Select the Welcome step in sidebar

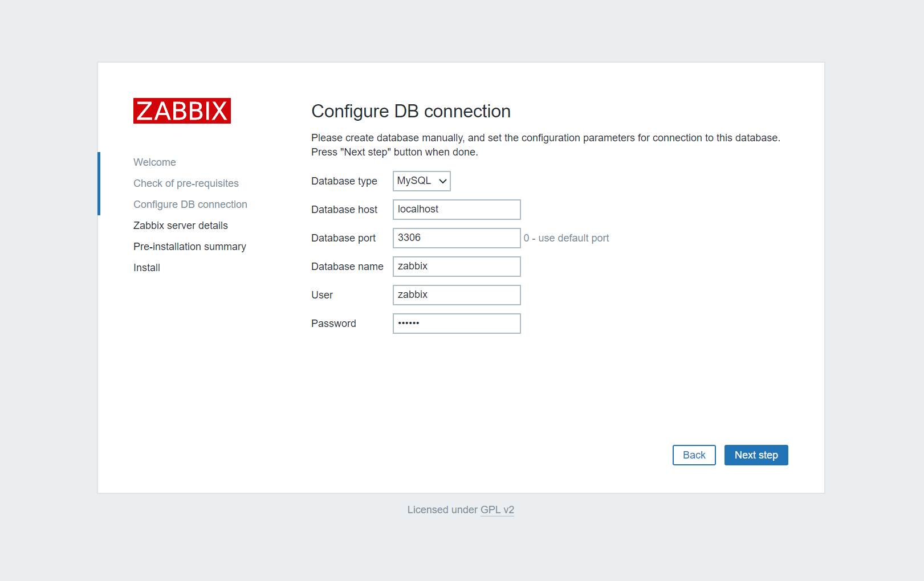pos(154,162)
